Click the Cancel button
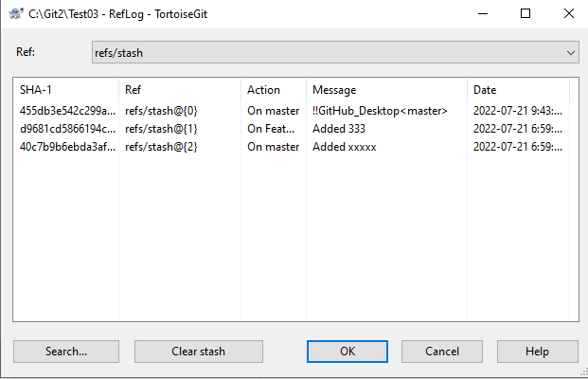588x379 pixels. point(442,352)
